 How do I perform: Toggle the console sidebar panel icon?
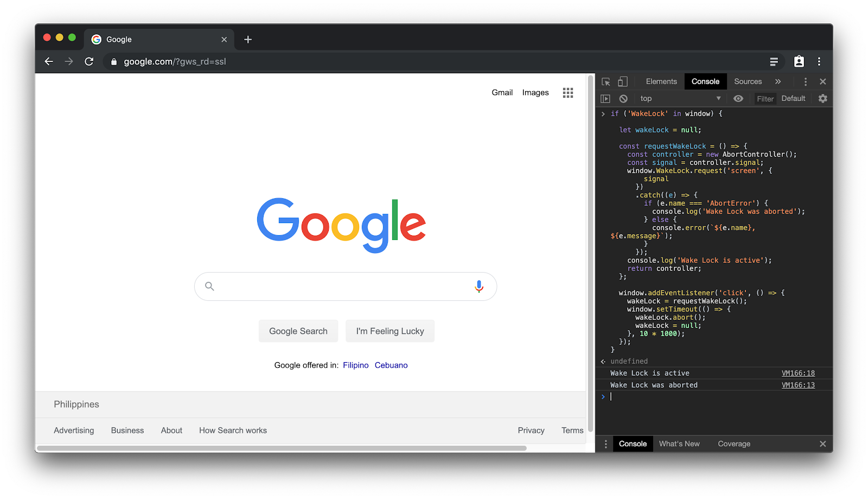pos(605,99)
